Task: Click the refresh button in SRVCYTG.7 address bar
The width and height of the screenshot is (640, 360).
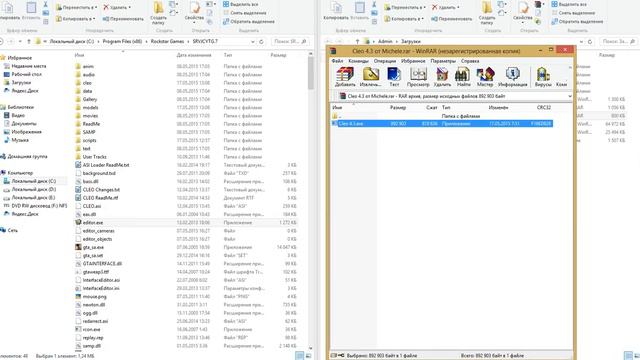Action: pyautogui.click(x=261, y=42)
